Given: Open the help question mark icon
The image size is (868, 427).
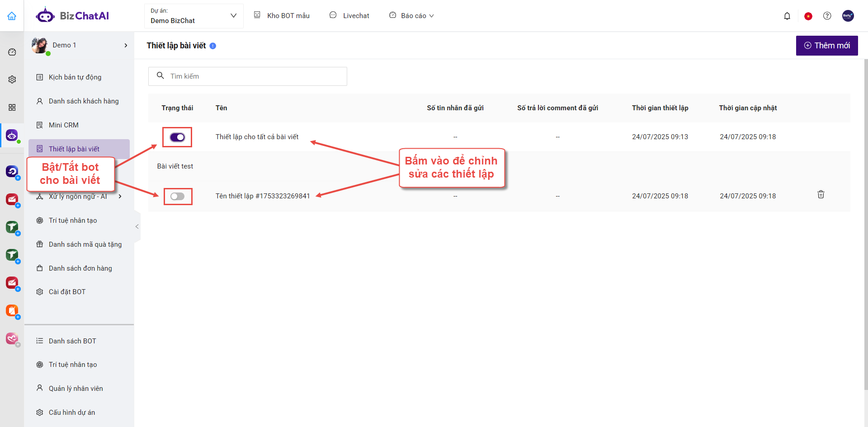Looking at the screenshot, I should pyautogui.click(x=827, y=16).
